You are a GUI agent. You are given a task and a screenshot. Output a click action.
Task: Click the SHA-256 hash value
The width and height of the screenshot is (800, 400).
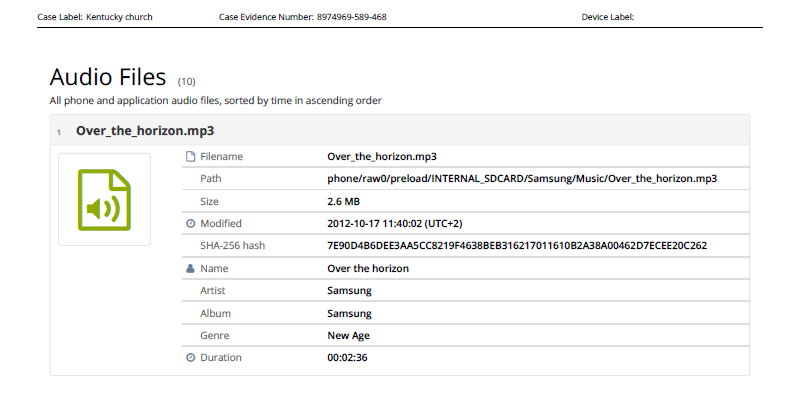(517, 246)
